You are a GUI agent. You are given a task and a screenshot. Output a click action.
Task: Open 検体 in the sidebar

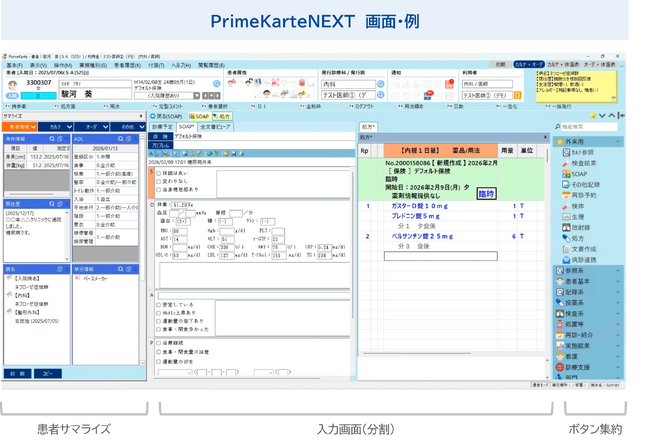[573, 206]
